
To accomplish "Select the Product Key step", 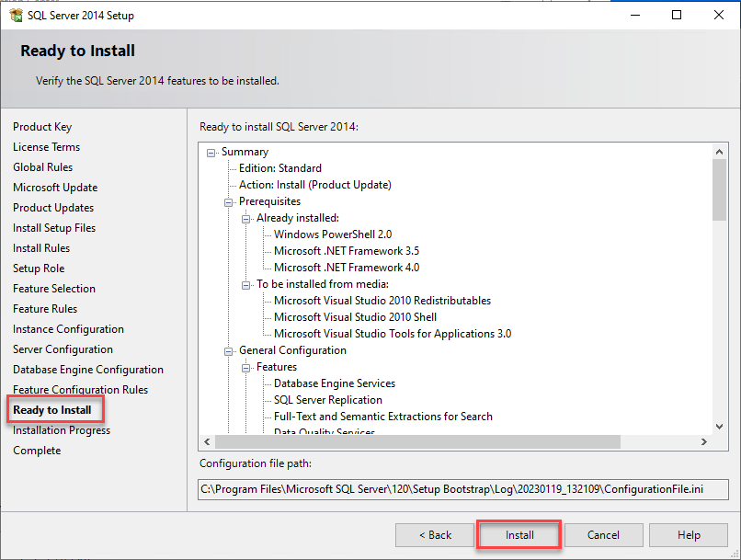I will coord(42,127).
